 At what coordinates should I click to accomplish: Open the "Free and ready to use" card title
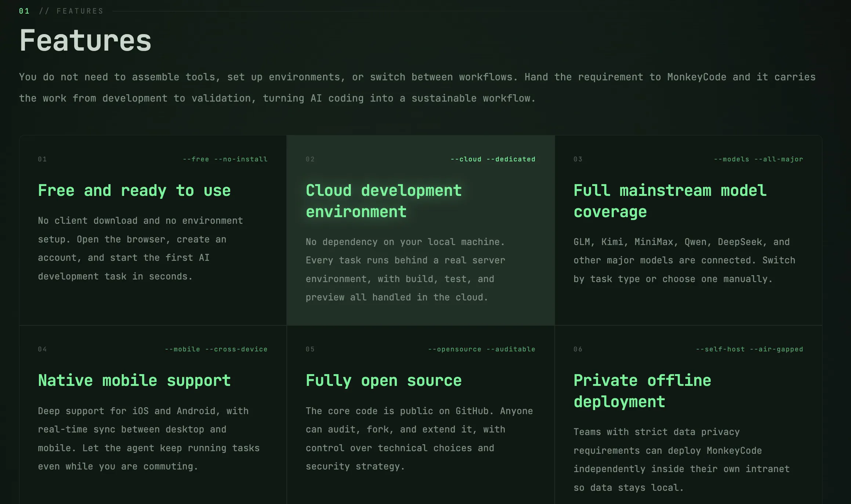134,190
